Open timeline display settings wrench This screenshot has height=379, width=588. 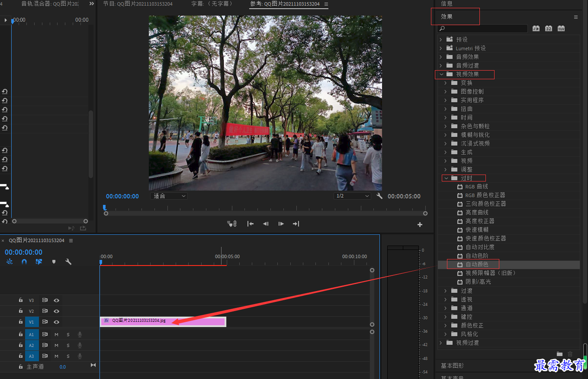click(68, 262)
